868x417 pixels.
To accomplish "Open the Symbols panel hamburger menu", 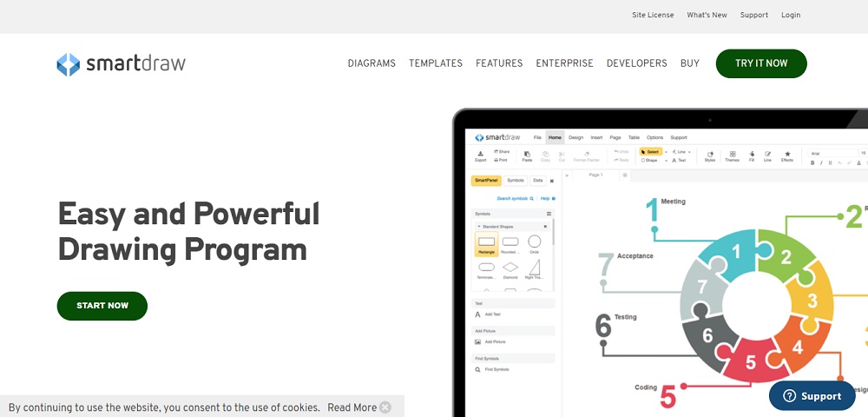I will click(549, 213).
